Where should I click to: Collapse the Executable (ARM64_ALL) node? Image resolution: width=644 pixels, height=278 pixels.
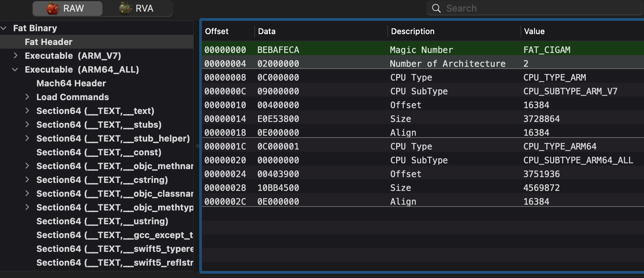click(x=15, y=69)
